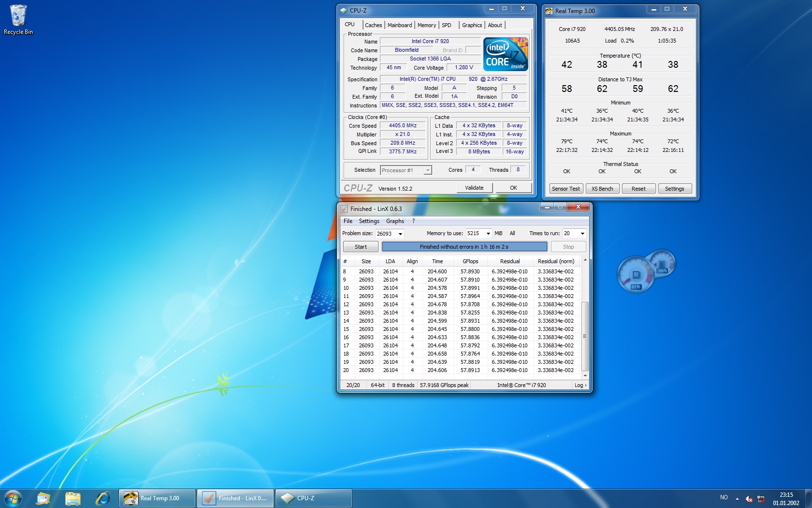Image resolution: width=812 pixels, height=508 pixels.
Task: Click the LinX title bar checkmark icon
Action: click(x=344, y=209)
